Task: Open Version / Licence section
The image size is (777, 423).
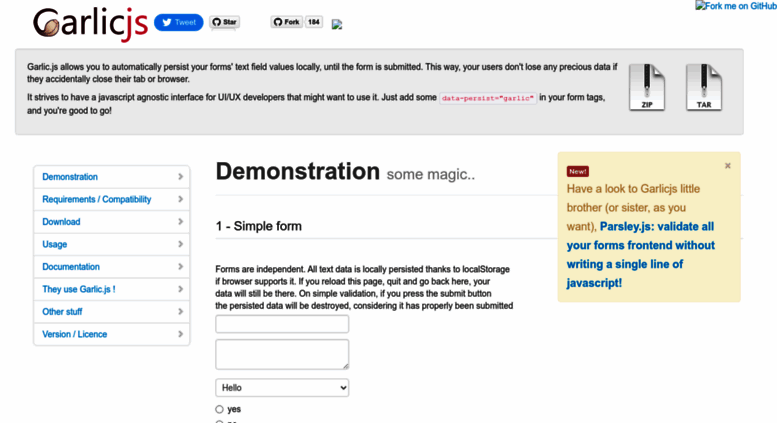Action: pos(111,334)
